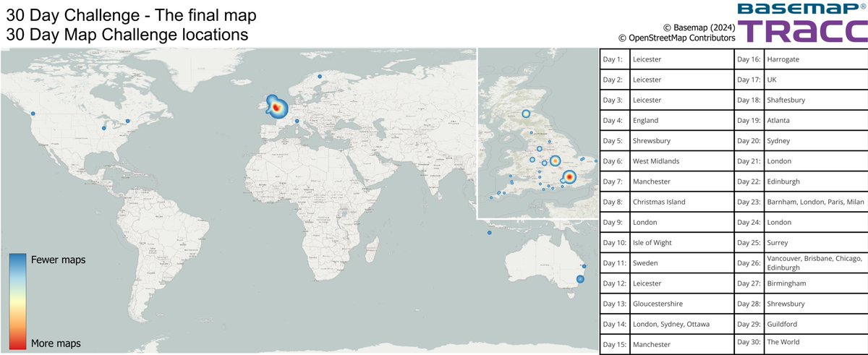
Task: Click the 'Shaftesbury' cell
Action: click(815, 100)
